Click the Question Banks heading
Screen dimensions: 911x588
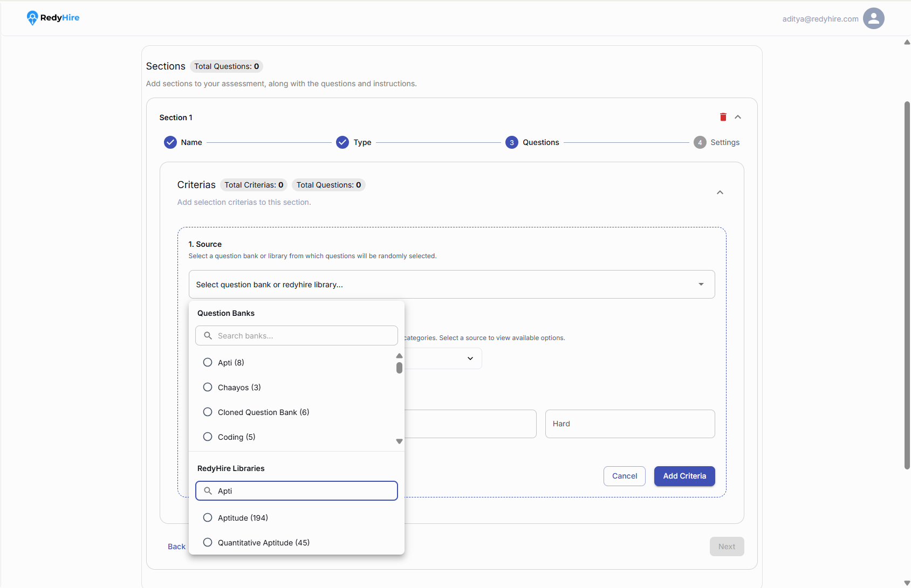(x=226, y=313)
